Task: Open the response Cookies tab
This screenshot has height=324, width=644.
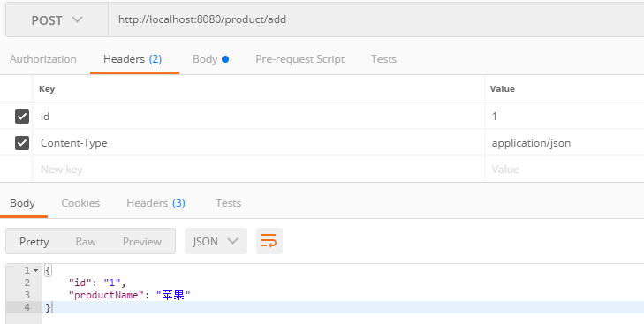Action: pyautogui.click(x=80, y=203)
